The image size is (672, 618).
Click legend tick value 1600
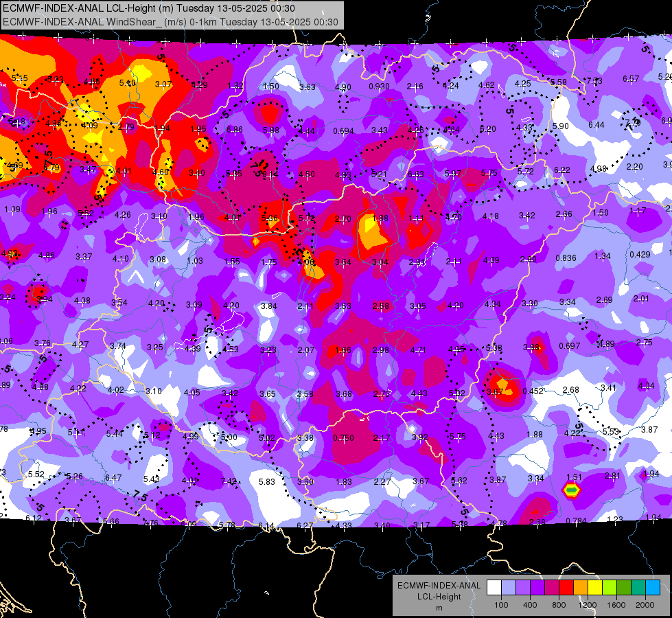click(x=616, y=605)
